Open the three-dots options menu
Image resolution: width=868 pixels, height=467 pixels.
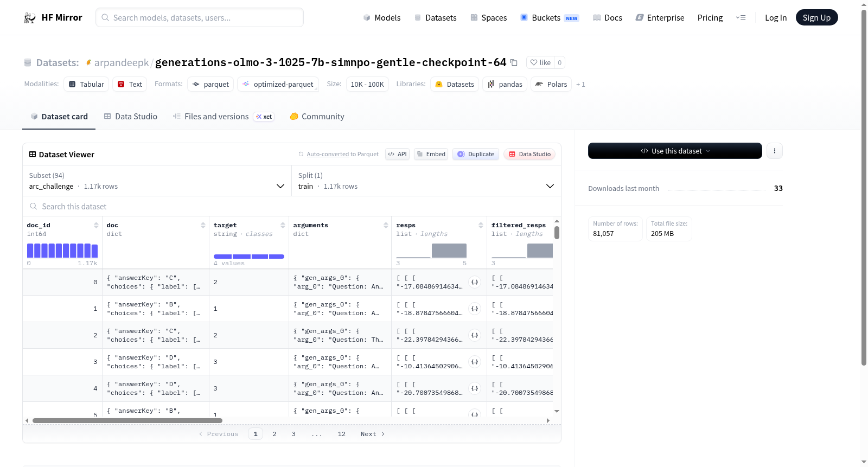775,151
